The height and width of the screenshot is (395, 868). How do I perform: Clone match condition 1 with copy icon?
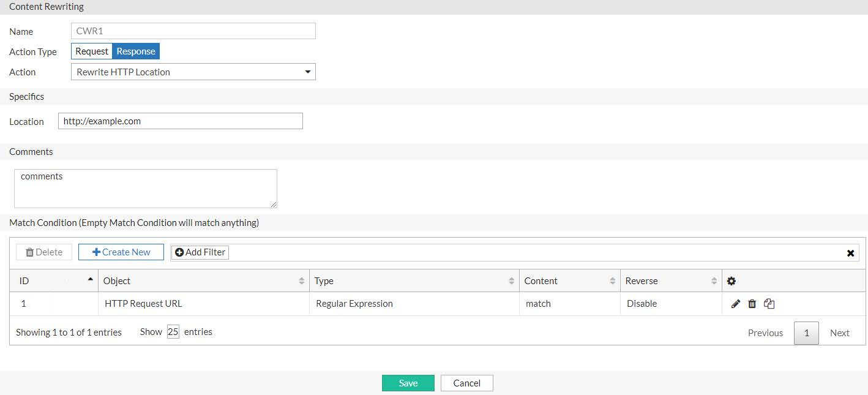pos(769,303)
